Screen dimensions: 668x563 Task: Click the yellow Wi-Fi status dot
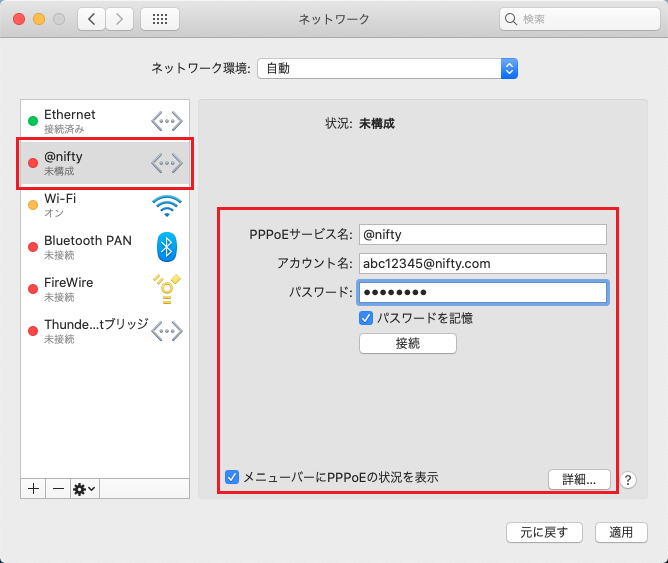33,205
